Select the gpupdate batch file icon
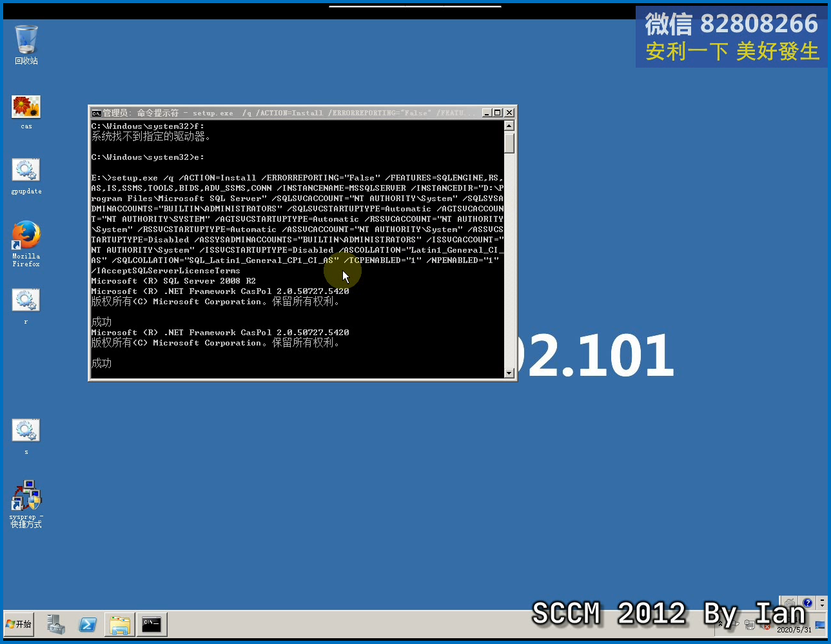The image size is (831, 644). tap(26, 177)
